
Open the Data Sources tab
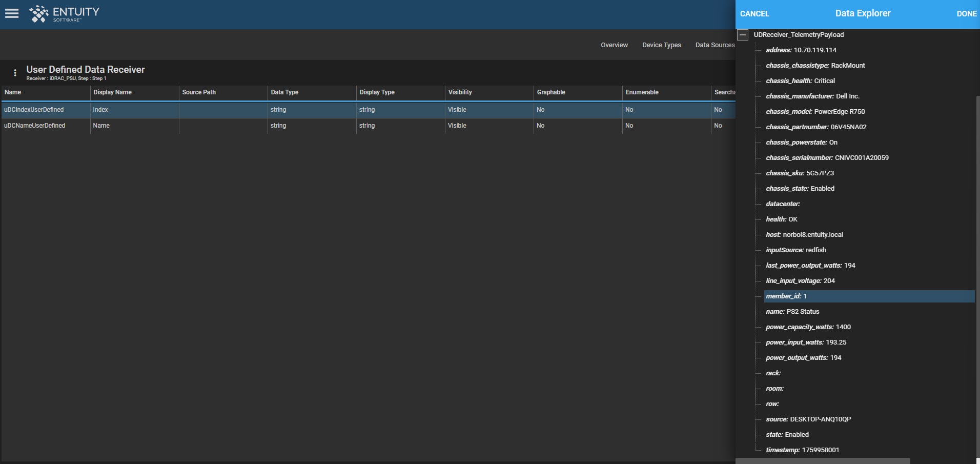point(715,45)
